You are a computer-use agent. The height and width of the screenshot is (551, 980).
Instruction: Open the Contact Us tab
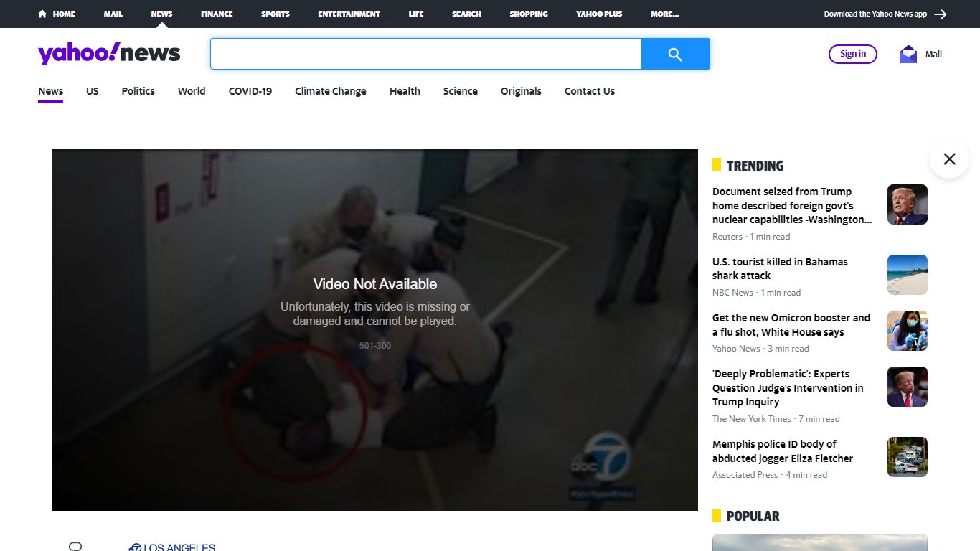[590, 91]
